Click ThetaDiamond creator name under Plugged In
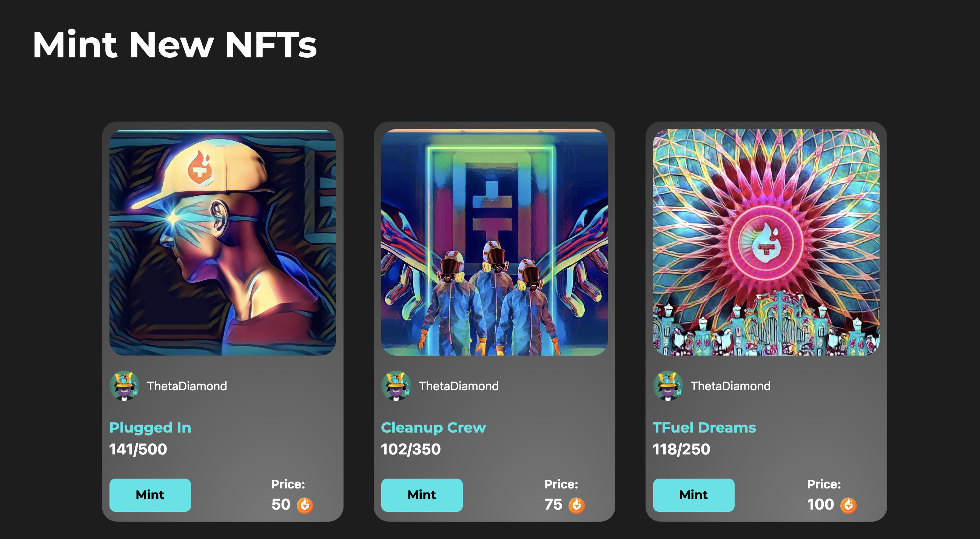Image resolution: width=980 pixels, height=539 pixels. [x=187, y=386]
